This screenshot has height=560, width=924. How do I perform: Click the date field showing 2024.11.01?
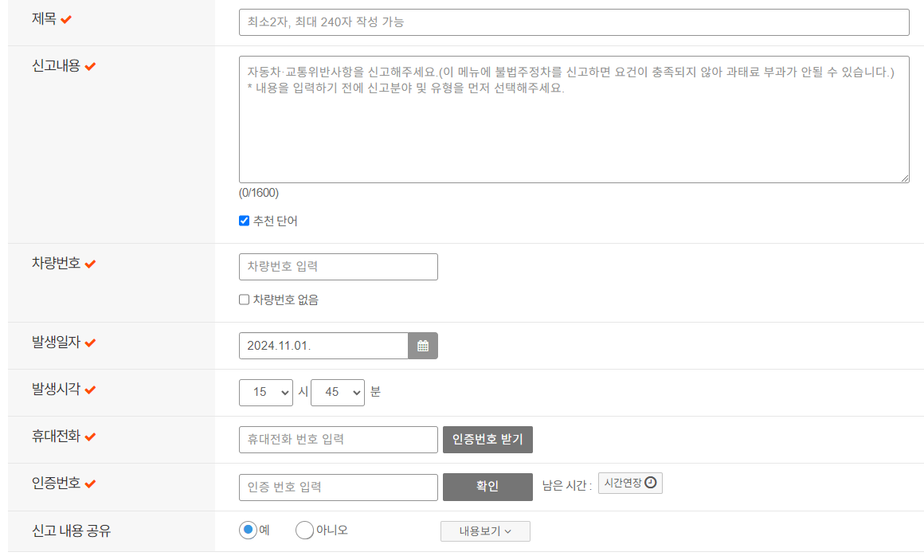(x=323, y=345)
